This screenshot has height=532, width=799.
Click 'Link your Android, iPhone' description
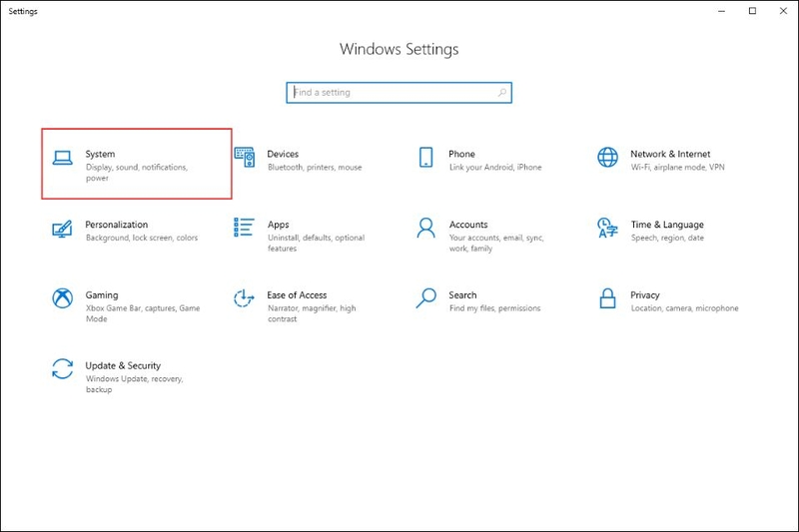(x=495, y=168)
